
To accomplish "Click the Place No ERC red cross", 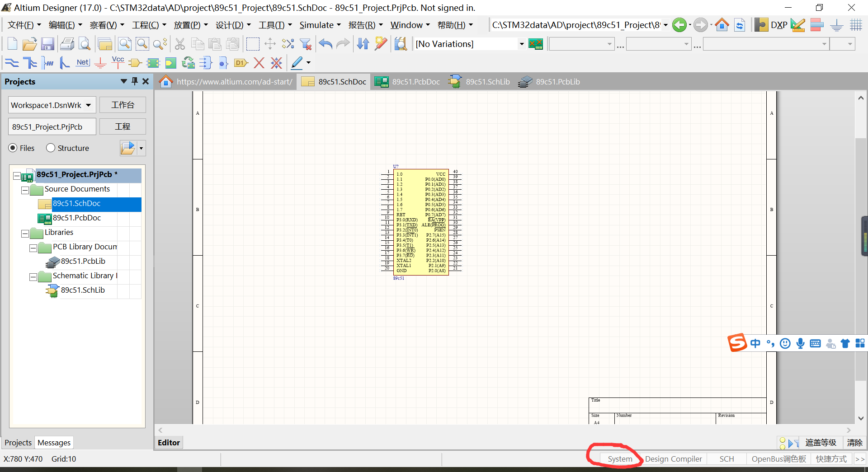I will point(259,63).
